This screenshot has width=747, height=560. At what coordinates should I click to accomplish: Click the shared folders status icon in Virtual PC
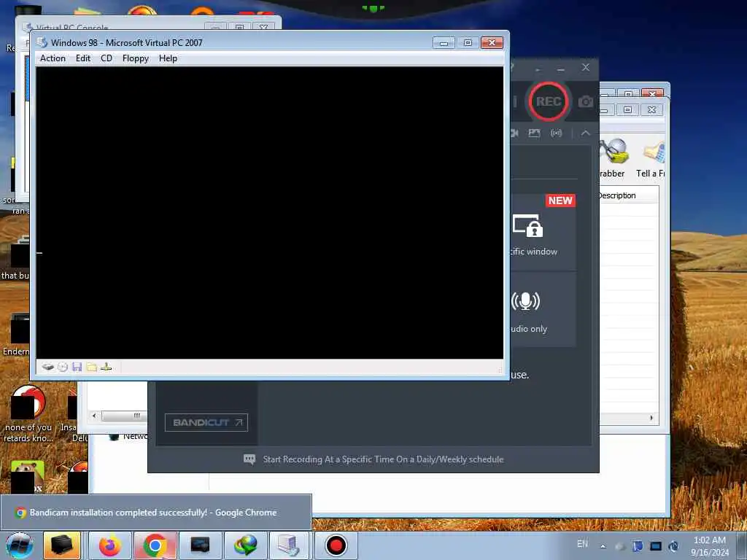[91, 367]
